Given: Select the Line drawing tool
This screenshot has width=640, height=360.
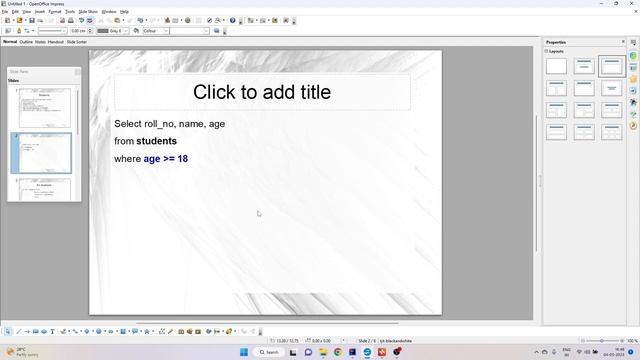Looking at the screenshot, I should pyautogui.click(x=18, y=331).
